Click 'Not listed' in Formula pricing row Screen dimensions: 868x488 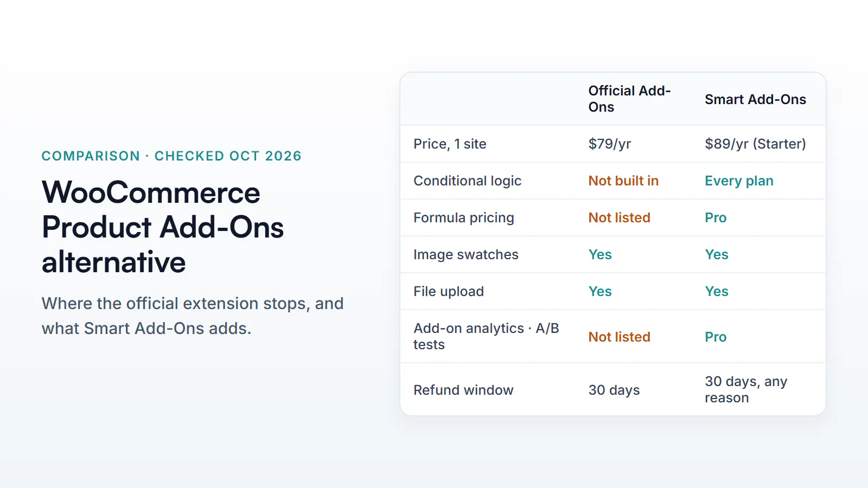(x=619, y=217)
